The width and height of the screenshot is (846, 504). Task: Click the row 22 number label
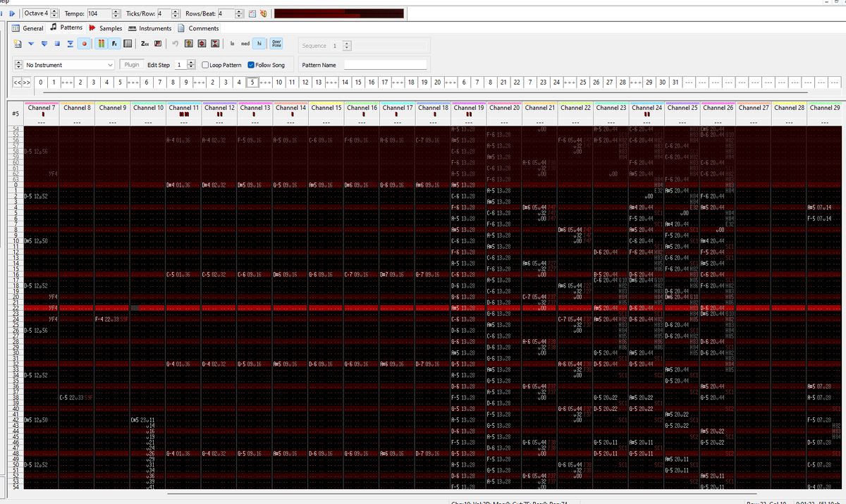(x=15, y=308)
